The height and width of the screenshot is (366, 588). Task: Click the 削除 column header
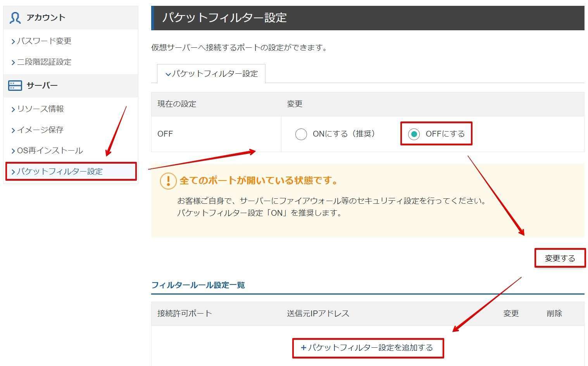coord(554,314)
